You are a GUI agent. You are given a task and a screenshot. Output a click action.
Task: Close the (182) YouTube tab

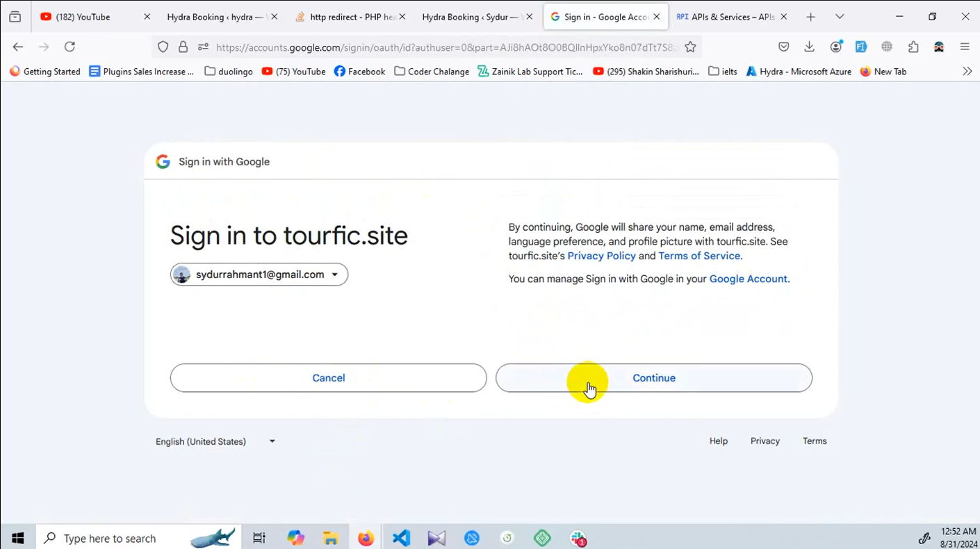147,17
